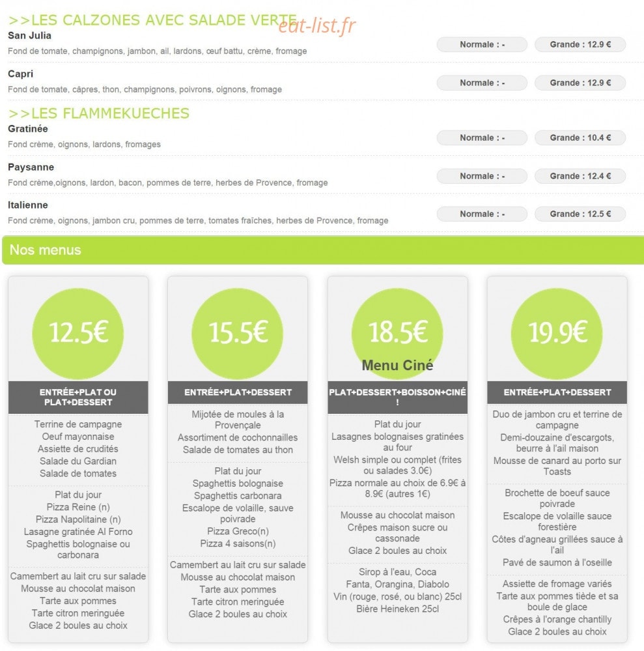Select San Julia Grande 12.9 € price button
The image size is (644, 651).
coord(580,44)
